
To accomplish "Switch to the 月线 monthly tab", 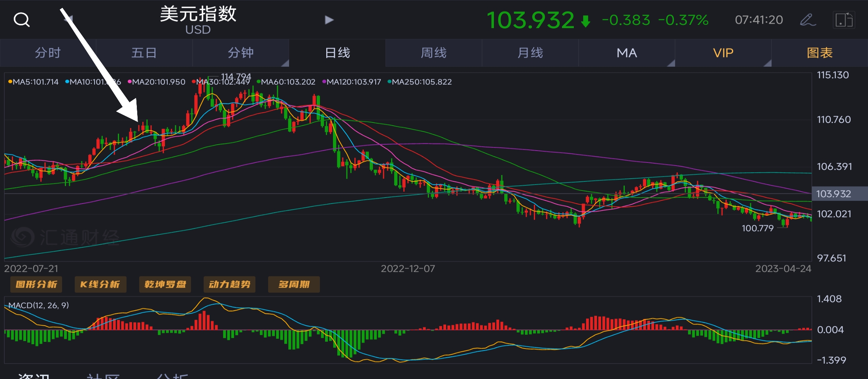I will coord(530,53).
